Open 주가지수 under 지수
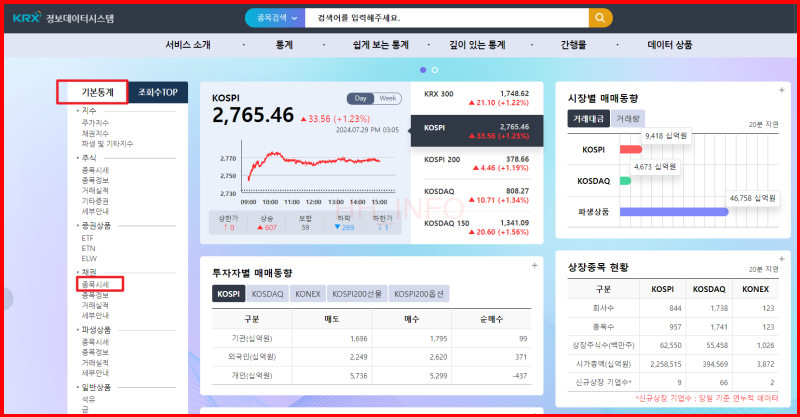The width and height of the screenshot is (800, 417). coord(95,122)
